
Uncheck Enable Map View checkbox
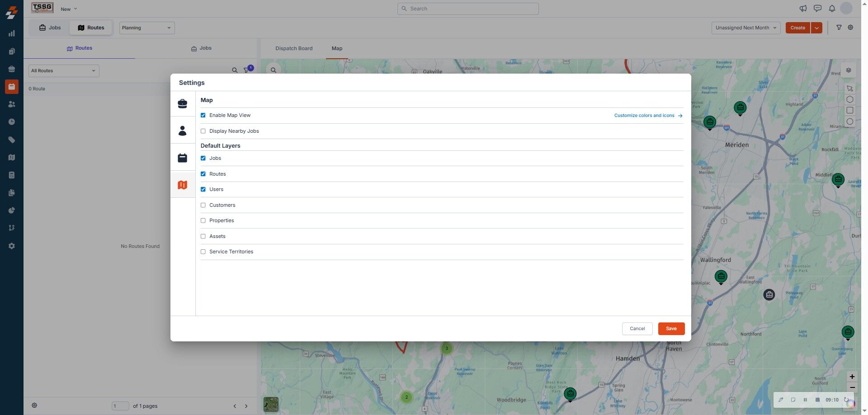pyautogui.click(x=203, y=115)
